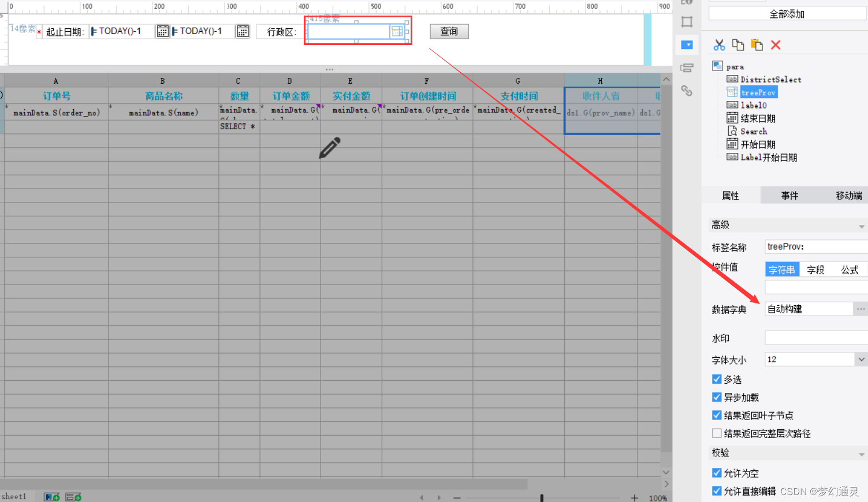Enable 结果返回完整层次路径 checkbox
This screenshot has height=502, width=868.
[717, 433]
